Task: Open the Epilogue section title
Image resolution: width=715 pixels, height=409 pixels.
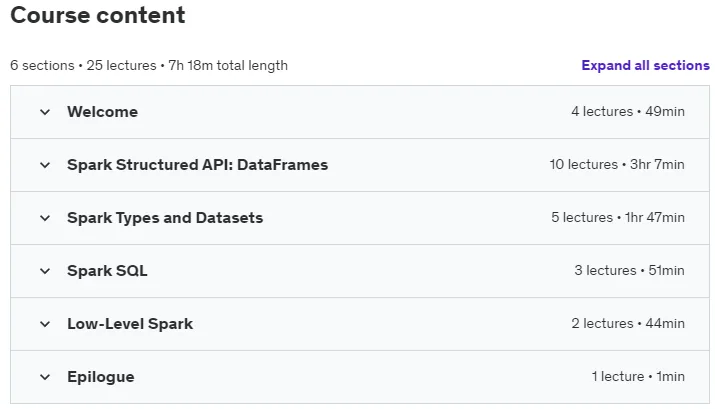Action: [101, 377]
